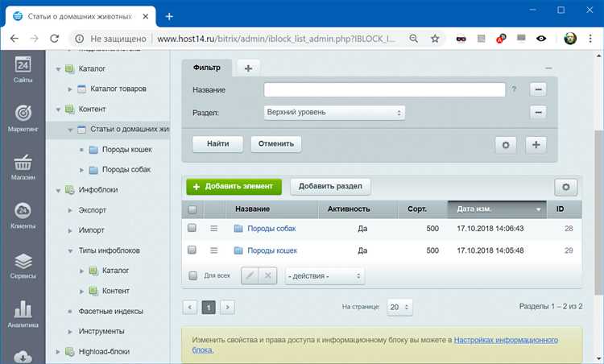
Task: Open the Клиенты sidebar icon
Action: (x=23, y=216)
